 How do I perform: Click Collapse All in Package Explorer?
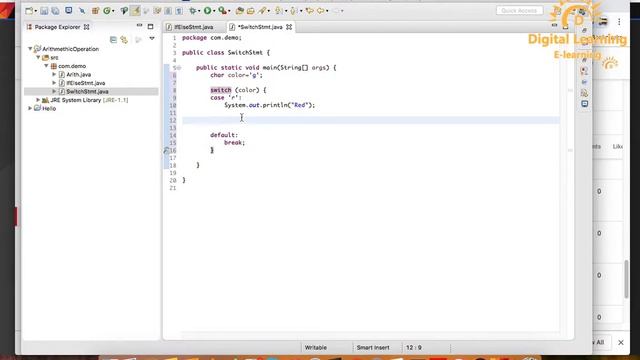point(113,40)
